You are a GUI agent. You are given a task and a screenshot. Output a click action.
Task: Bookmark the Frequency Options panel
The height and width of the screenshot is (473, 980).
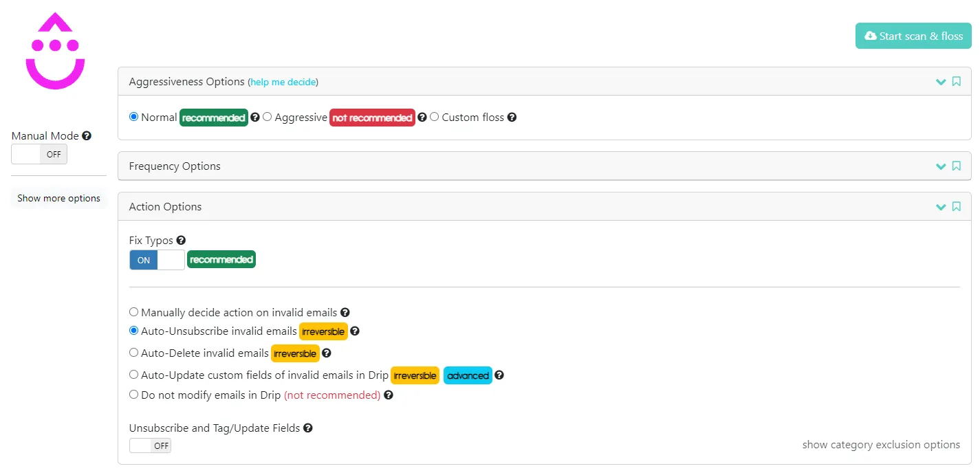tap(956, 166)
